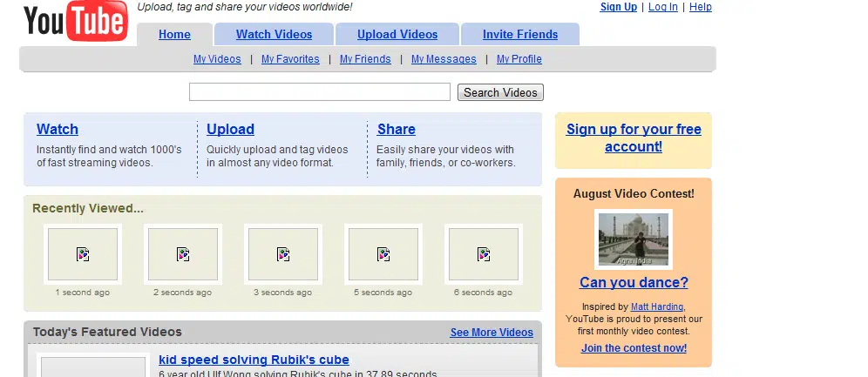868x377 pixels.
Task: Open thumbnail viewed 1 second ago
Action: click(83, 254)
